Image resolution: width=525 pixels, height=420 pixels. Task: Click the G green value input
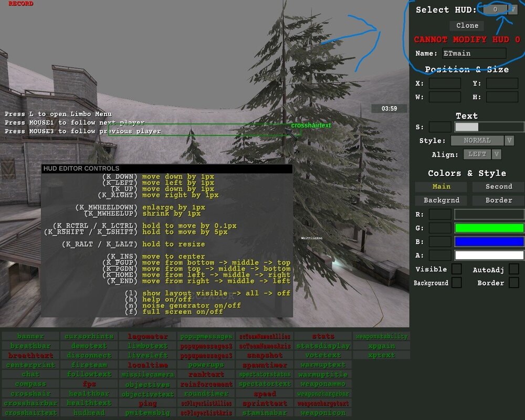(x=439, y=228)
